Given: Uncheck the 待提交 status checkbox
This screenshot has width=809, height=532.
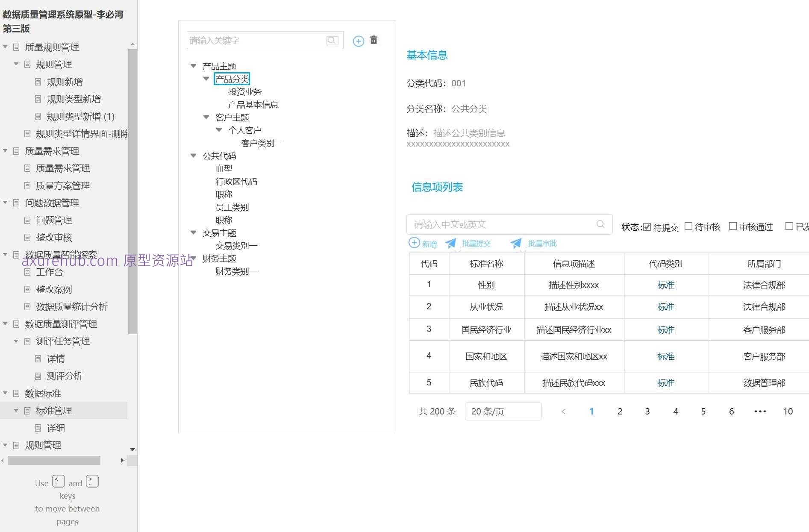Looking at the screenshot, I should (647, 226).
